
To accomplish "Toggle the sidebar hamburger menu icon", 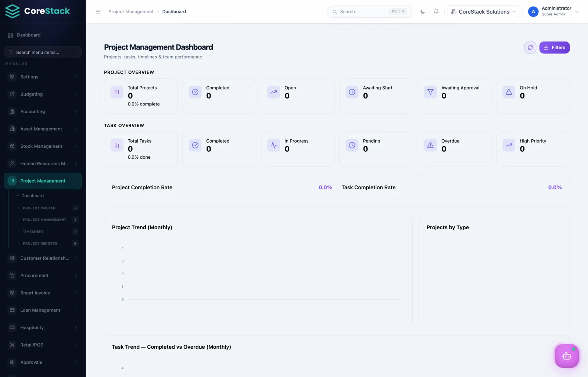I will (x=98, y=12).
